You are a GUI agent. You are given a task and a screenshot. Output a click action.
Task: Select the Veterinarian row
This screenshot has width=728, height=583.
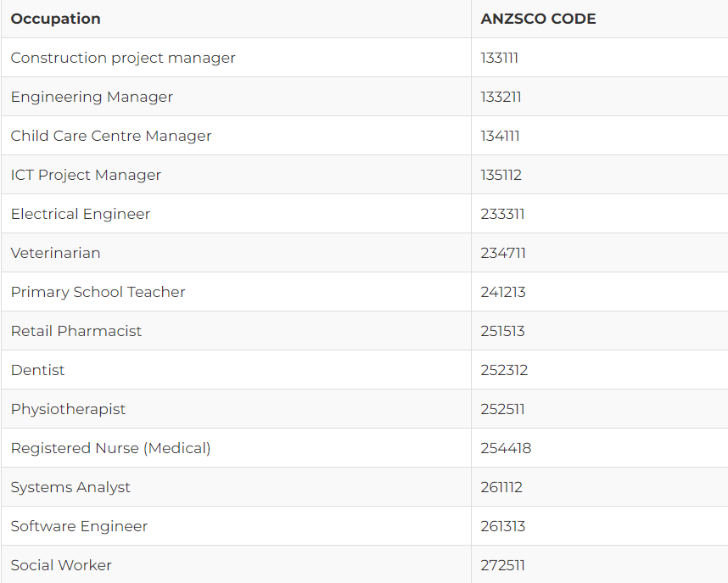click(364, 253)
